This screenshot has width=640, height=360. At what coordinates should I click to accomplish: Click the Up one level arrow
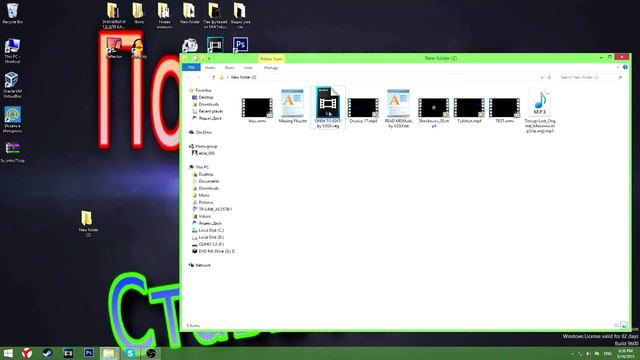coord(213,77)
